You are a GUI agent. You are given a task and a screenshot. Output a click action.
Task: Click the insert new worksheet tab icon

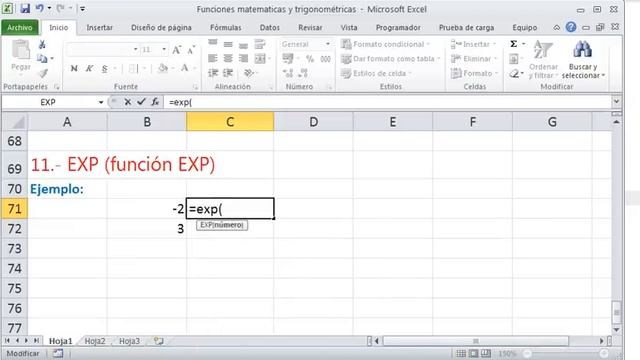(x=158, y=341)
